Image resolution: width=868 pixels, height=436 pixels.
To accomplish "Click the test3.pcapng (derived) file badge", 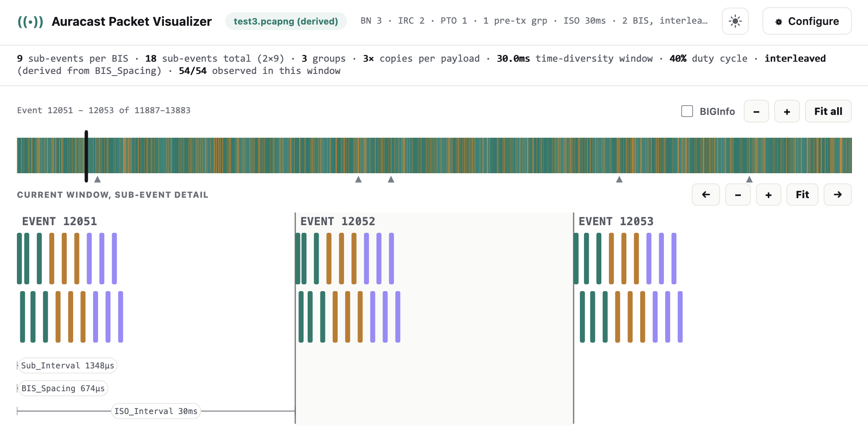I will 286,21.
